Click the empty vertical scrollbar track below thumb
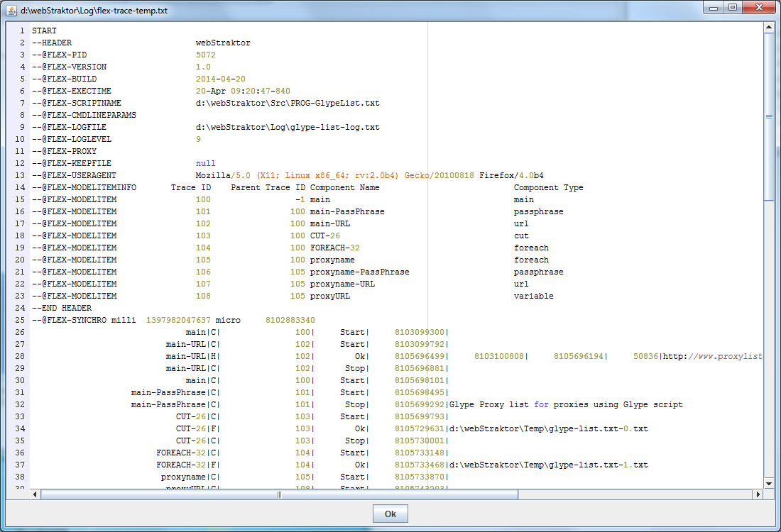The image size is (781, 532). (768, 340)
